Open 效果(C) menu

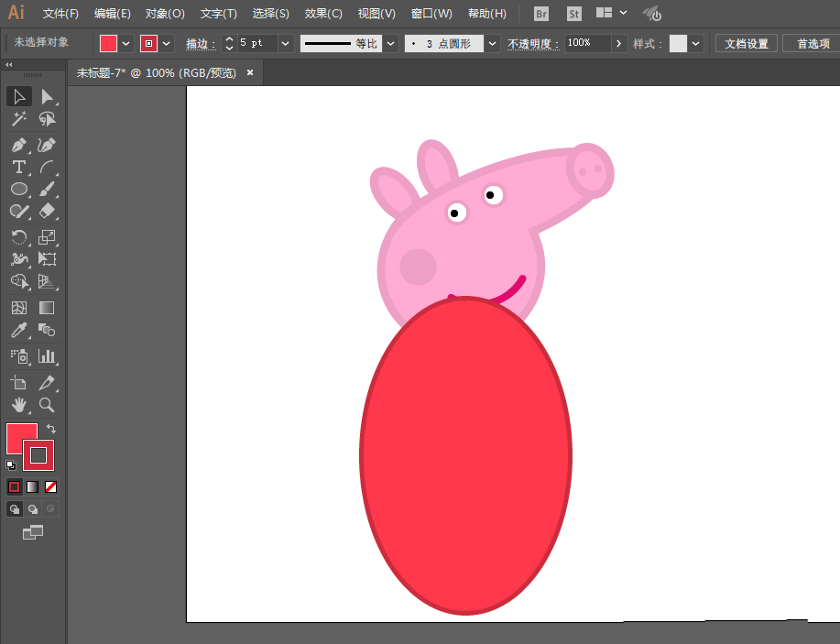tap(323, 14)
